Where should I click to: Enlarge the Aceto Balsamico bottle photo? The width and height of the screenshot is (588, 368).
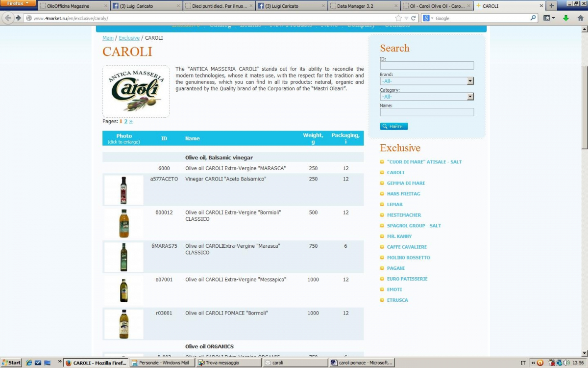click(123, 190)
